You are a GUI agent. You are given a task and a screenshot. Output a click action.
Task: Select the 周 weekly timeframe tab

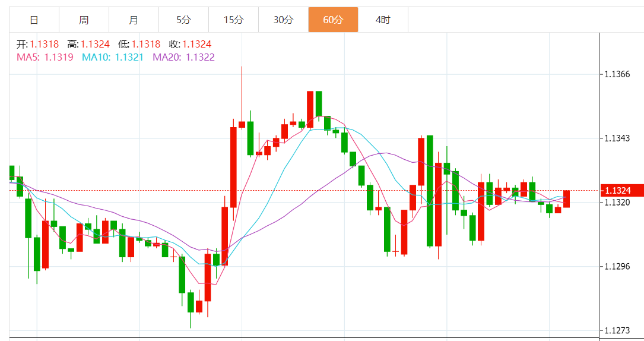[x=84, y=20]
